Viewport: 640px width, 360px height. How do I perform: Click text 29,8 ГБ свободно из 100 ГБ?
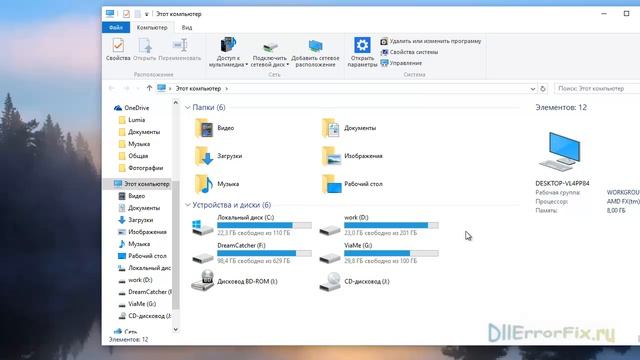[380, 261]
